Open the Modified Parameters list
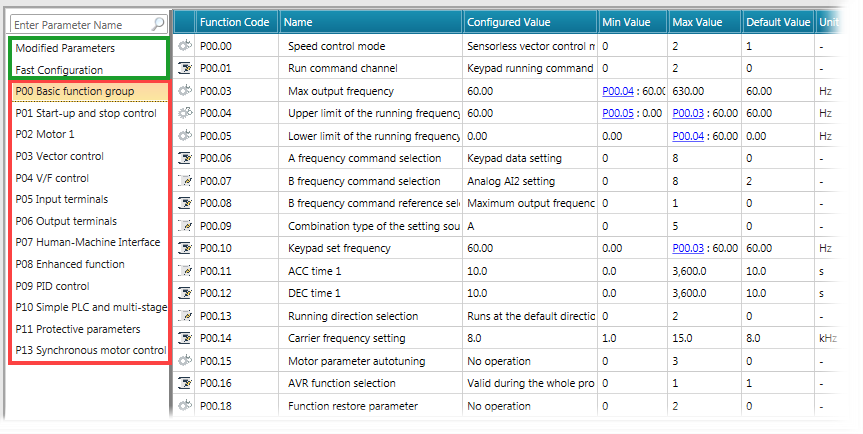The image size is (863, 434). (65, 48)
